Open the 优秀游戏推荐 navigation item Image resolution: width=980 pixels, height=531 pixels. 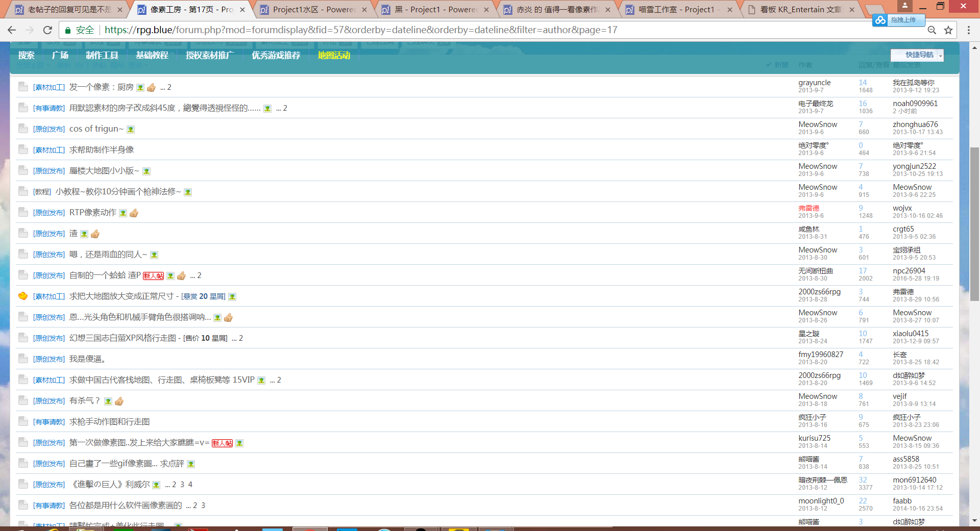(276, 55)
